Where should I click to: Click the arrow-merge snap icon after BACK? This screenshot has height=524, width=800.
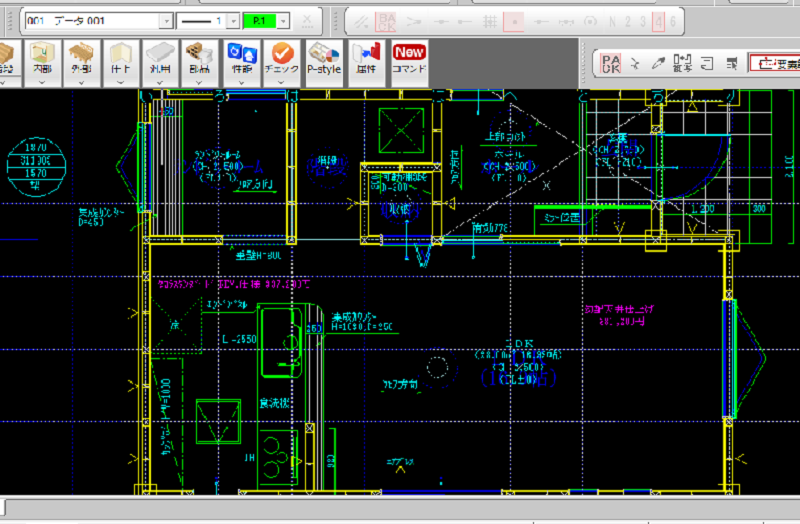413,21
